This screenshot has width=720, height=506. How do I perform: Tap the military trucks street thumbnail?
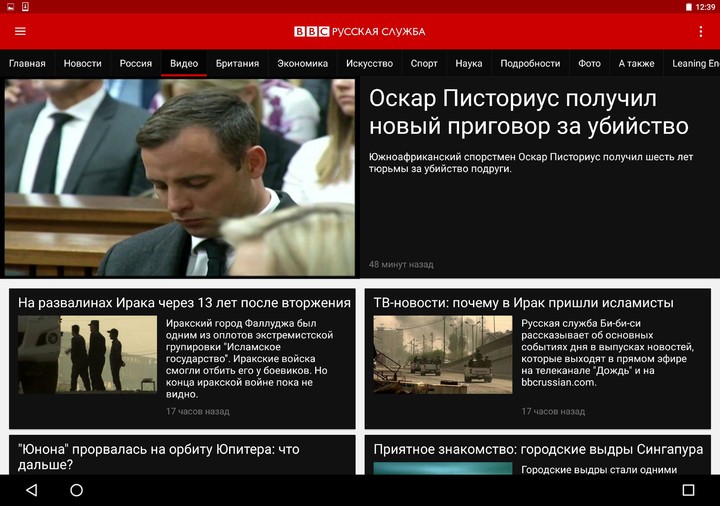[443, 354]
